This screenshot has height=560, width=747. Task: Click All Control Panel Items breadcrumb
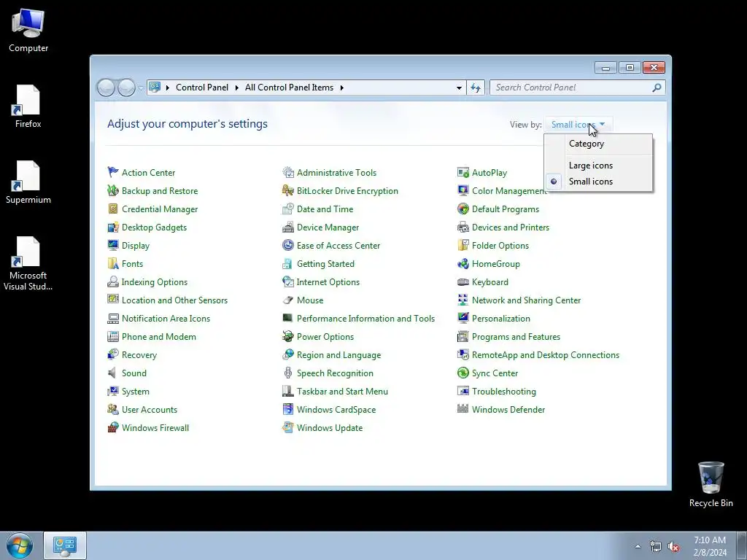pos(289,87)
